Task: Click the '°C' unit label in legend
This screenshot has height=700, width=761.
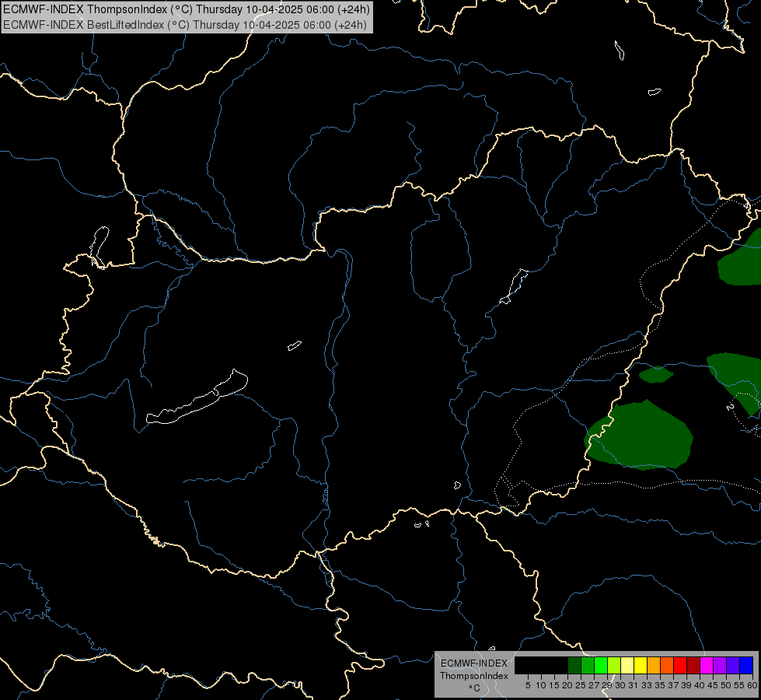Action: point(474,688)
